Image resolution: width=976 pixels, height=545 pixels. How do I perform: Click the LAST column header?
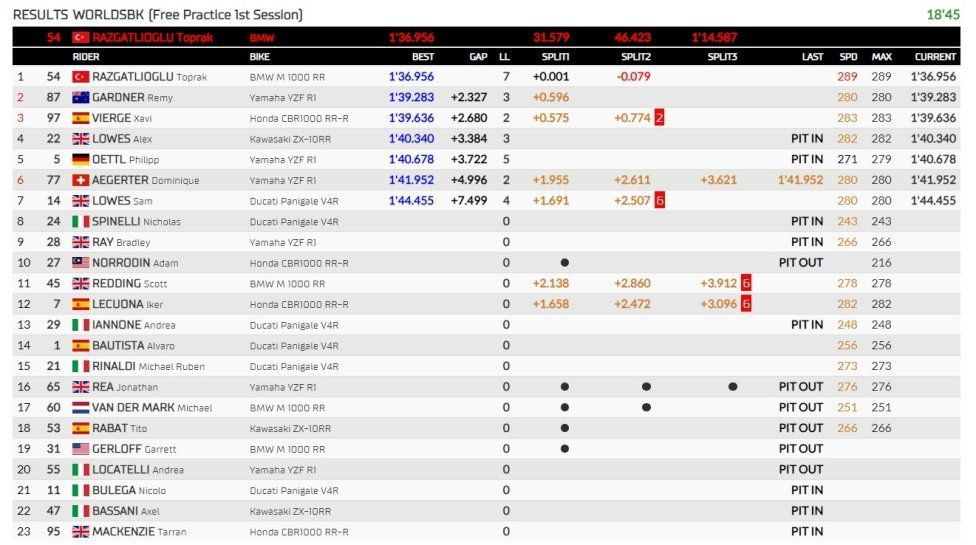812,57
